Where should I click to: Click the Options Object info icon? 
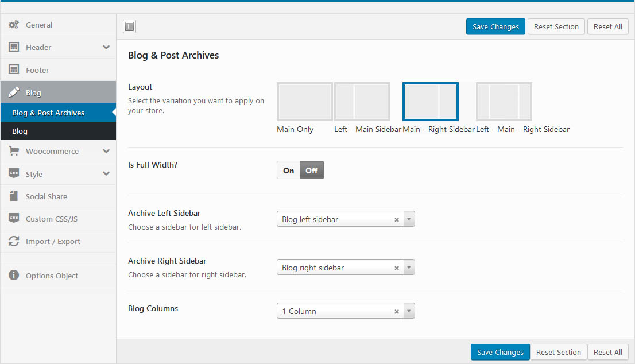point(14,276)
